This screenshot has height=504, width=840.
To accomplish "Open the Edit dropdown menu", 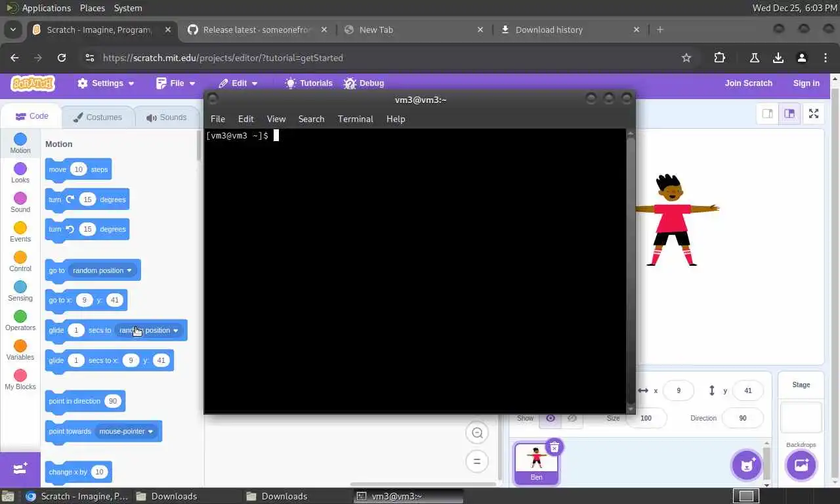I will [x=238, y=83].
